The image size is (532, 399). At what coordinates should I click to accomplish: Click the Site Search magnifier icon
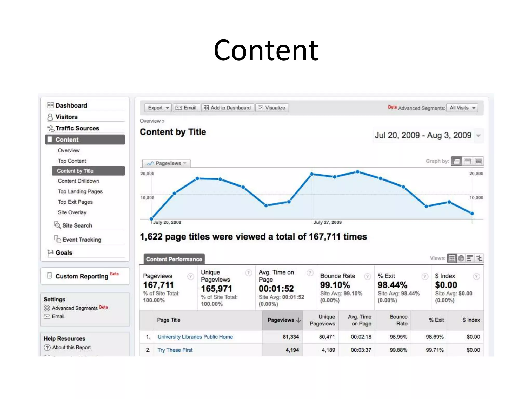pos(57,225)
